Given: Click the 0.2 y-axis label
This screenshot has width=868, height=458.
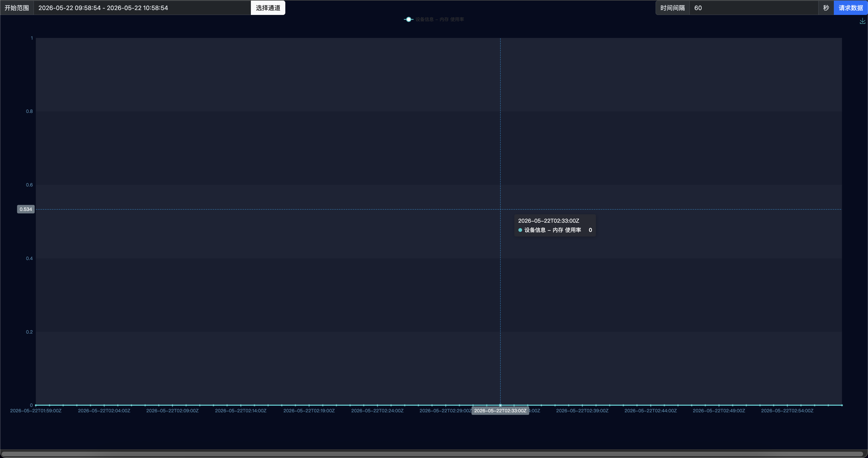Looking at the screenshot, I should coord(29,332).
